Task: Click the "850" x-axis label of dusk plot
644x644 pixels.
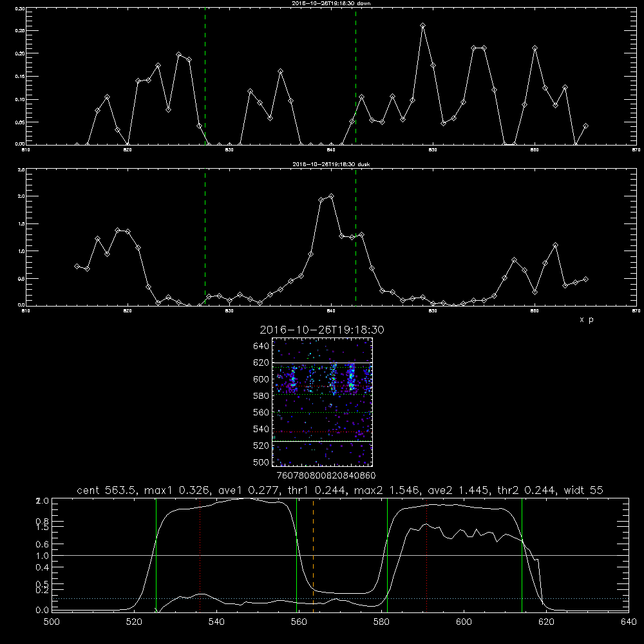Action: (433, 311)
